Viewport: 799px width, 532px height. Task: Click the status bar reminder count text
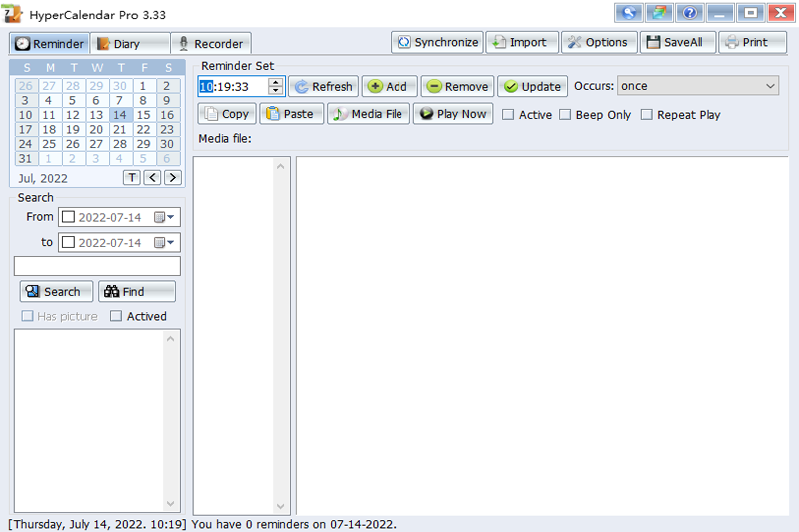point(294,524)
